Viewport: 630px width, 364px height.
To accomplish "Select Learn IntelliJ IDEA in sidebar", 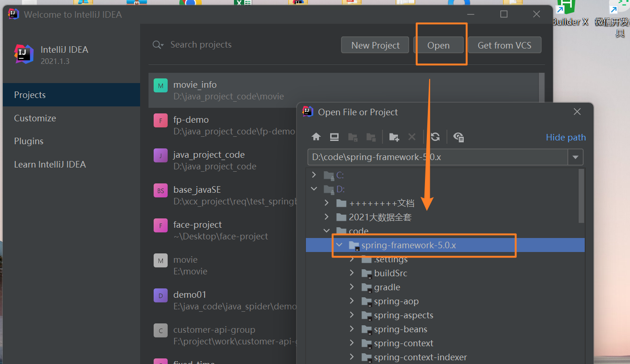I will 50,164.
